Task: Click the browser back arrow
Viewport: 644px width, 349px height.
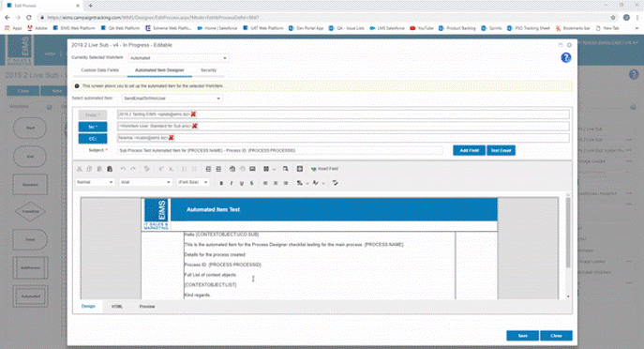Action: (7, 17)
